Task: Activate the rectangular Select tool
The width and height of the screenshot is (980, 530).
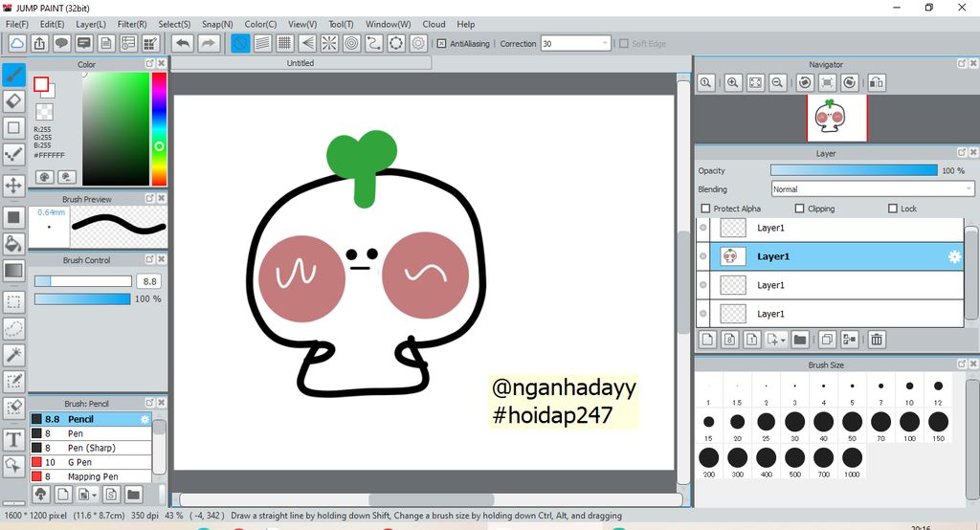Action: point(13,302)
